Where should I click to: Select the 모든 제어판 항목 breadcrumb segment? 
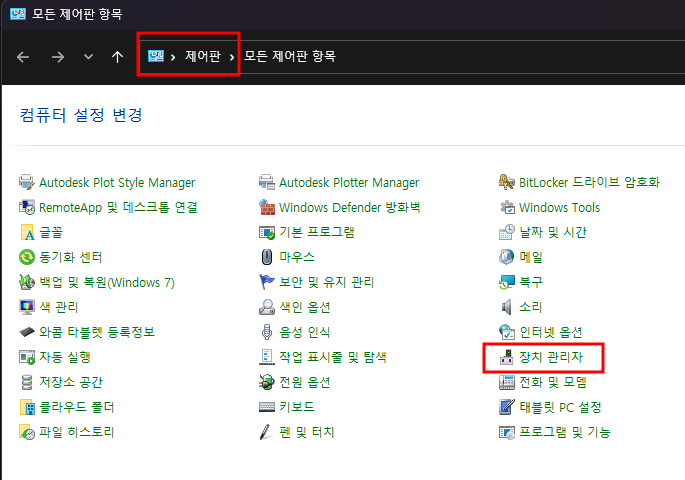(290, 56)
